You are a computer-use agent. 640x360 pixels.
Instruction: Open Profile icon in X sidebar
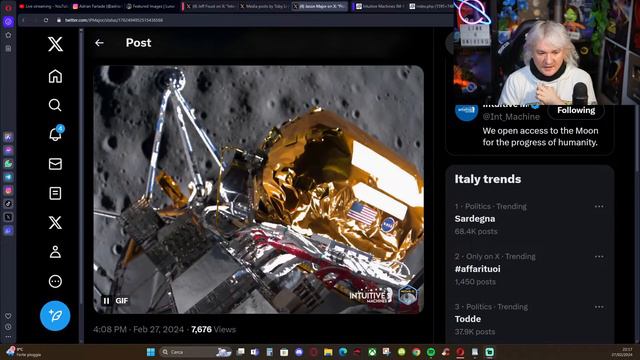pos(55,252)
